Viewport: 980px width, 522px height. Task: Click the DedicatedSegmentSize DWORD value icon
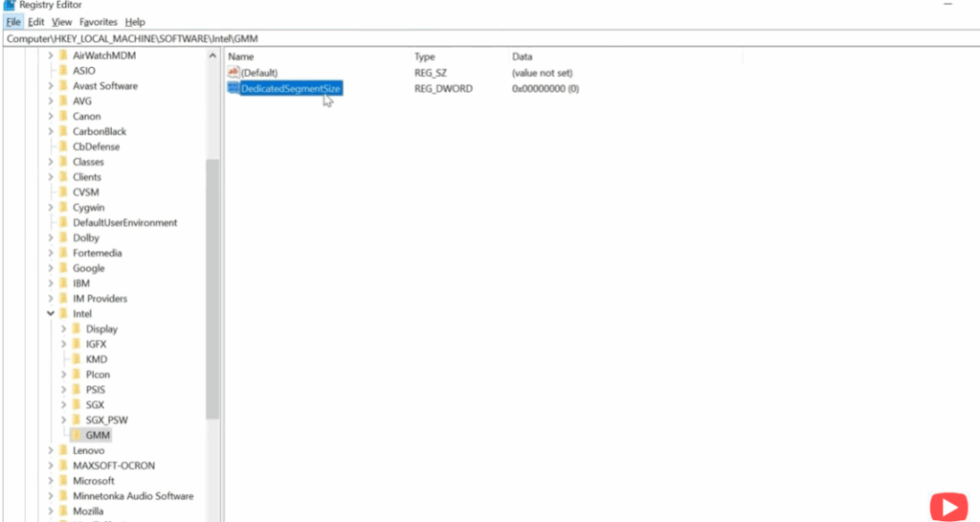[234, 88]
